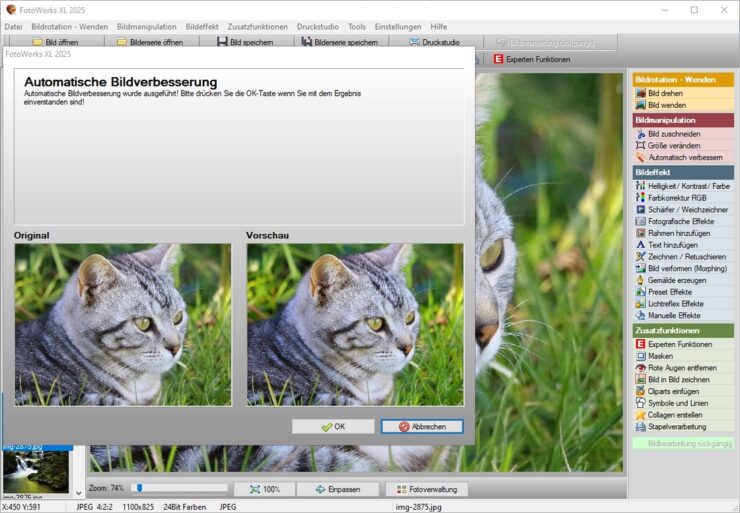Image resolution: width=740 pixels, height=513 pixels.
Task: Open the Bildmanipulation menu
Action: tap(147, 27)
